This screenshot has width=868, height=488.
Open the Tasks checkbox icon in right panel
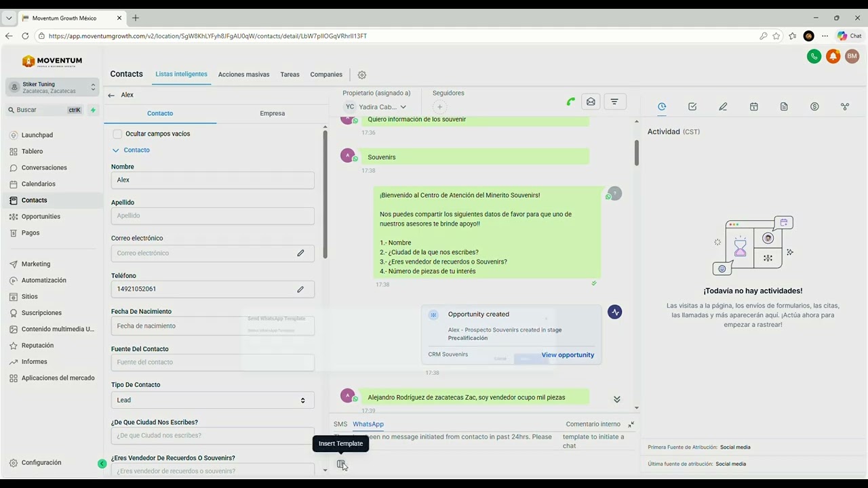692,106
